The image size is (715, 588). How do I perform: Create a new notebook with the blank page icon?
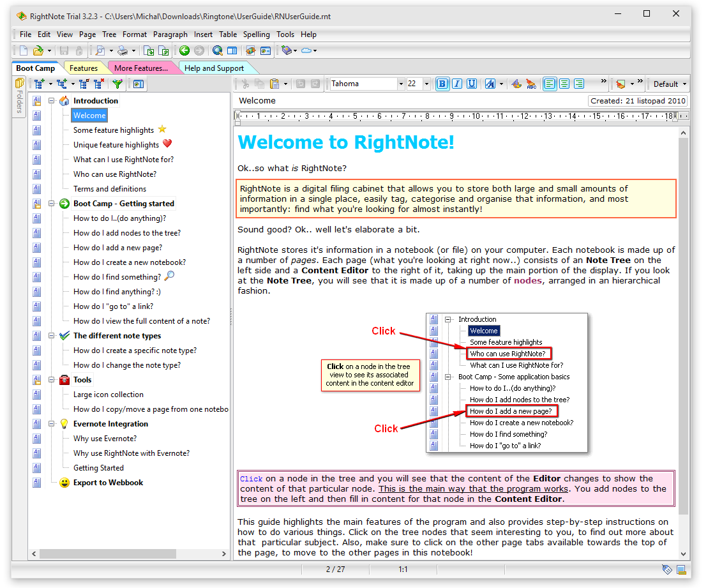24,50
